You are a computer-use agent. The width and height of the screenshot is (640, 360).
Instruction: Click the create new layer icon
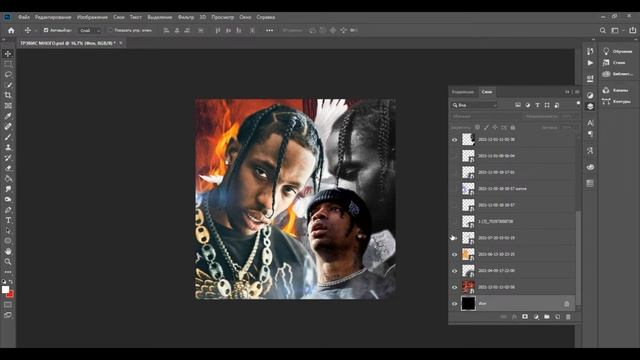(x=558, y=317)
